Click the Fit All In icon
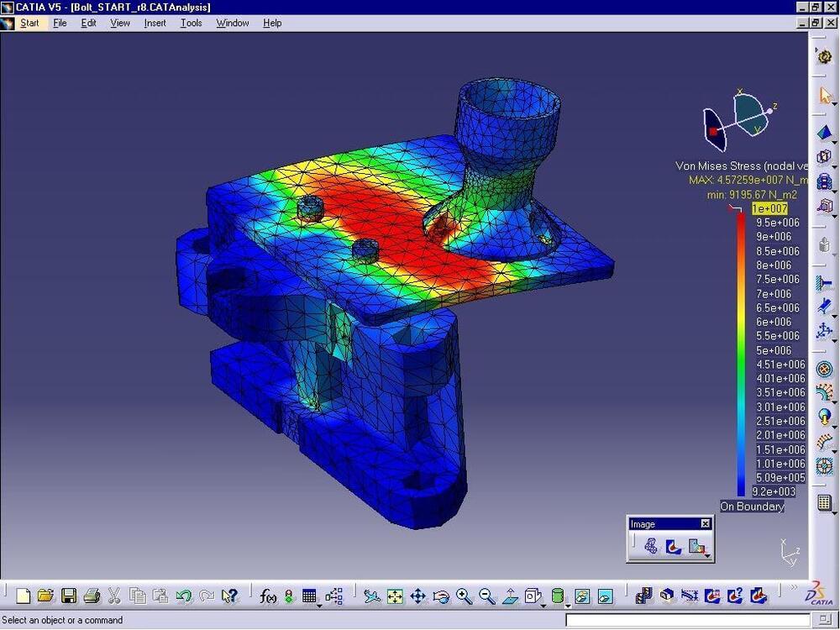Image resolution: width=840 pixels, height=630 pixels. 395,596
